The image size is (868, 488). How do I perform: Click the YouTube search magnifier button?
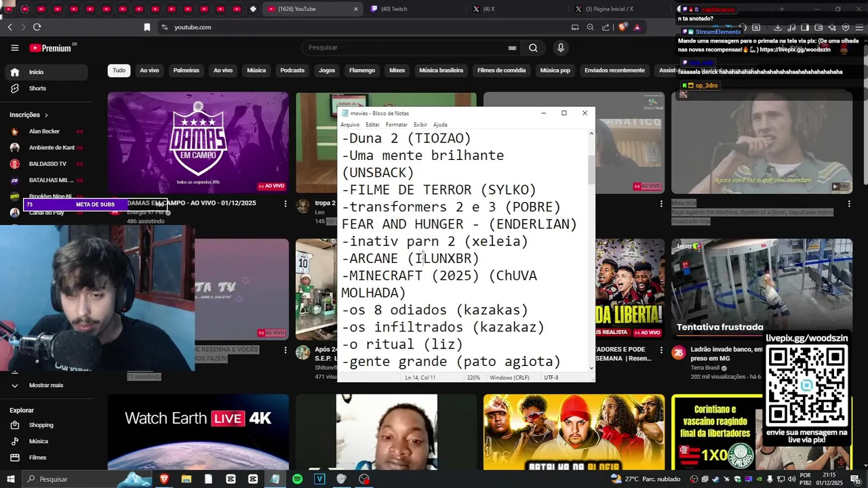533,47
